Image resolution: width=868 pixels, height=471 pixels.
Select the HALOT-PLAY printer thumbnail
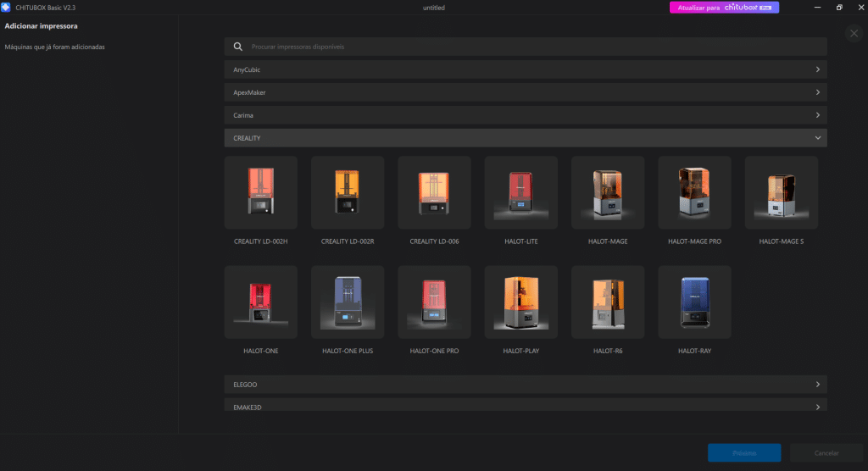[521, 302]
